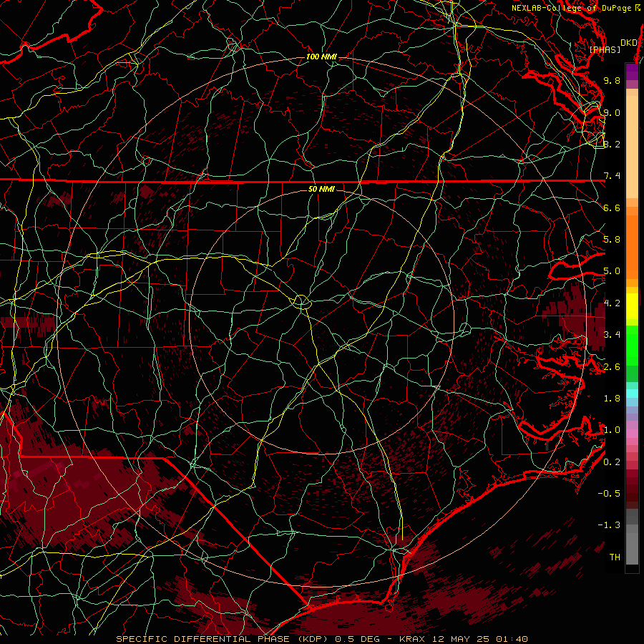Click the 01:40 timestamp in the caption
This screenshot has width=644, height=644.
pos(512,639)
